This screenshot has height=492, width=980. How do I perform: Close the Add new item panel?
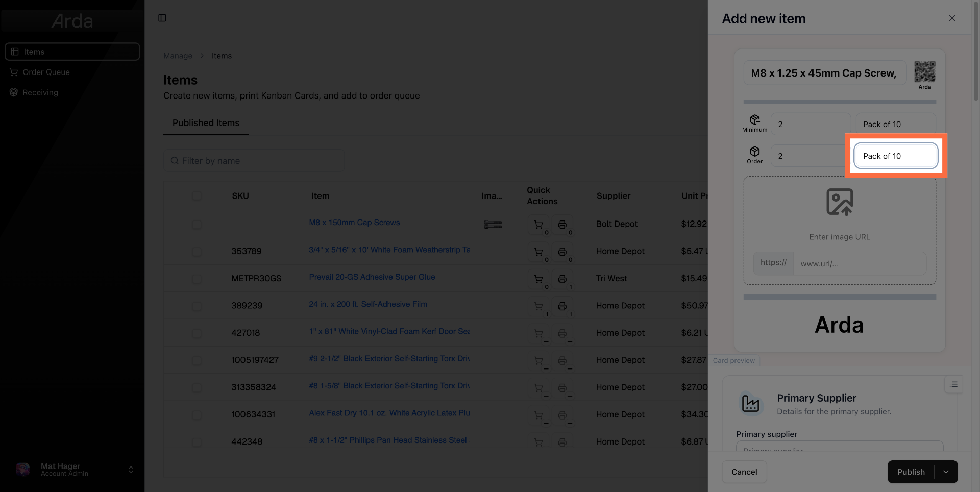coord(952,18)
